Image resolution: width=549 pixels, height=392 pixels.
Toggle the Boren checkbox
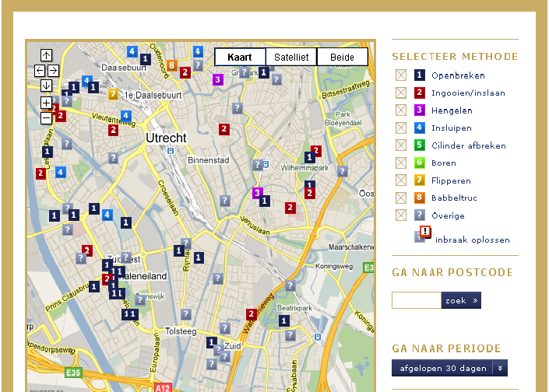pos(401,163)
